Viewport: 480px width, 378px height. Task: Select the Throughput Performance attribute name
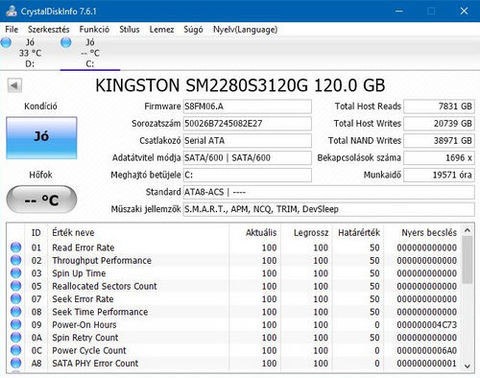pos(102,261)
